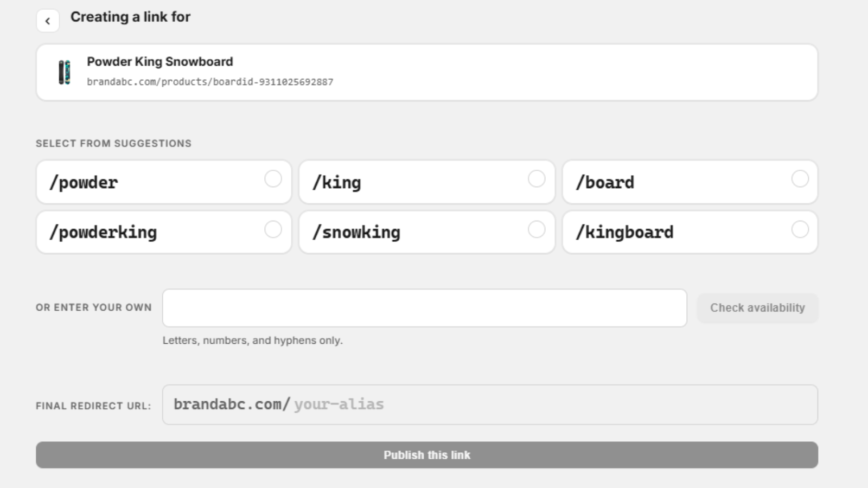Select the /powderking radio button
This screenshot has width=868, height=488.
(x=273, y=229)
